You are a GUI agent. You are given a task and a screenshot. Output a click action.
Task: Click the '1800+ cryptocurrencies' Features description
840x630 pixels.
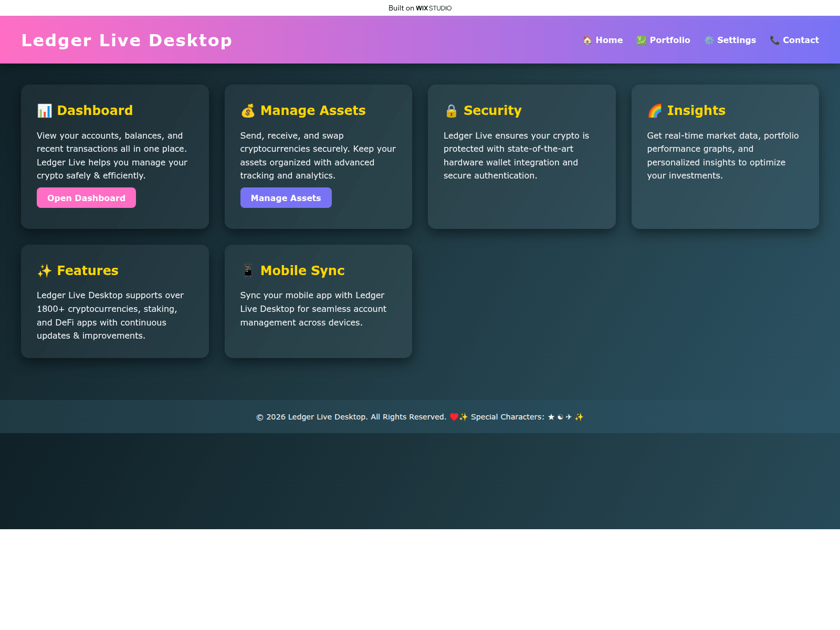(x=110, y=316)
